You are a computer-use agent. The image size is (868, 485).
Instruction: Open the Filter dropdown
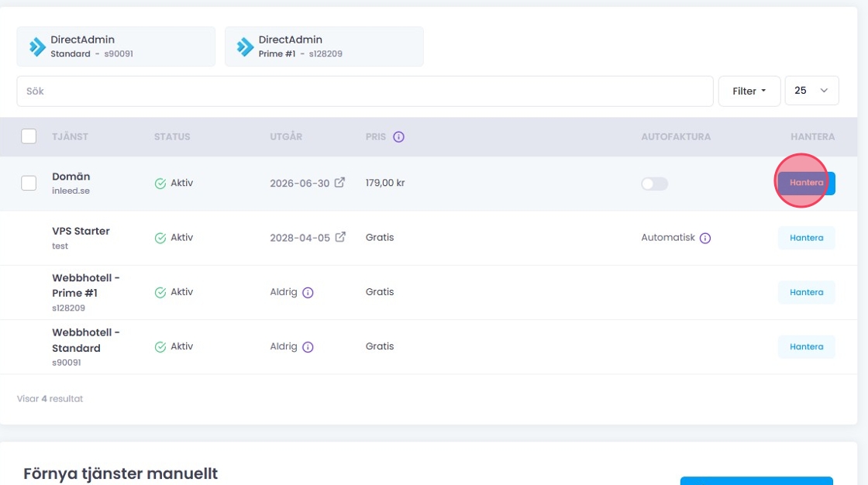[749, 91]
